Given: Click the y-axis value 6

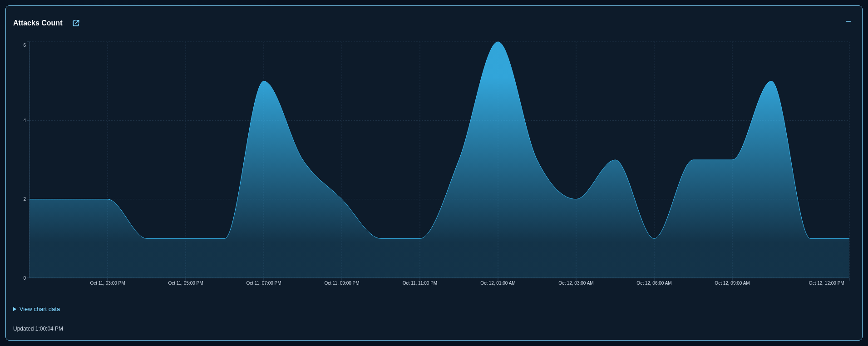Looking at the screenshot, I should click(25, 45).
